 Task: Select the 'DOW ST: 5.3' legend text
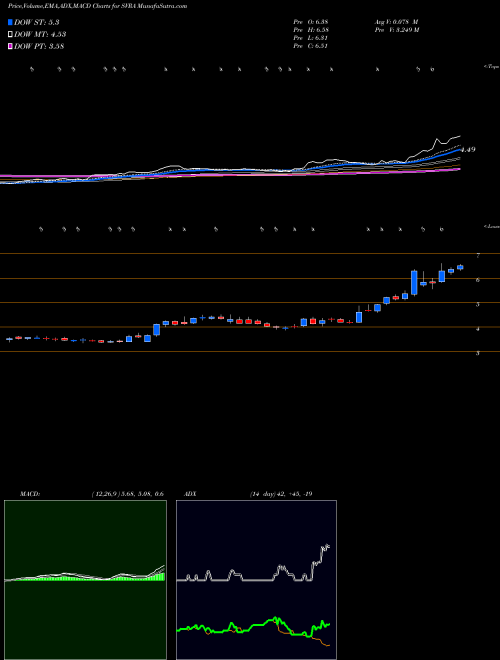pos(39,22)
